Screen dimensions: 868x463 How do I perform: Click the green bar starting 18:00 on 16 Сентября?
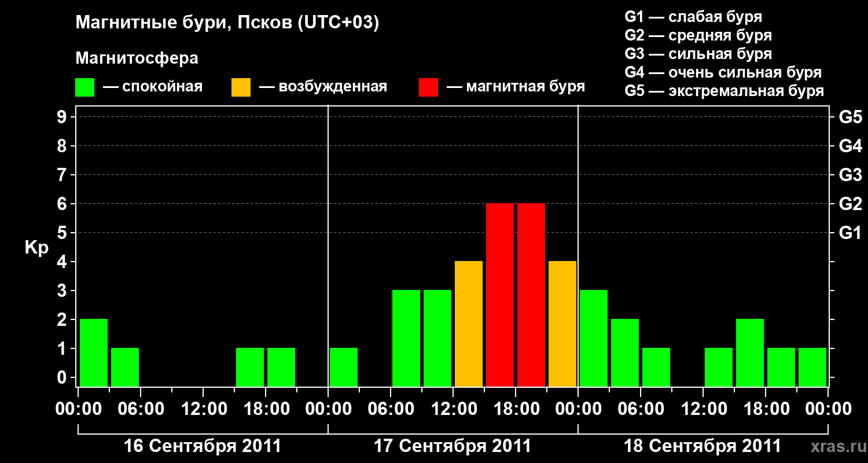[281, 368]
